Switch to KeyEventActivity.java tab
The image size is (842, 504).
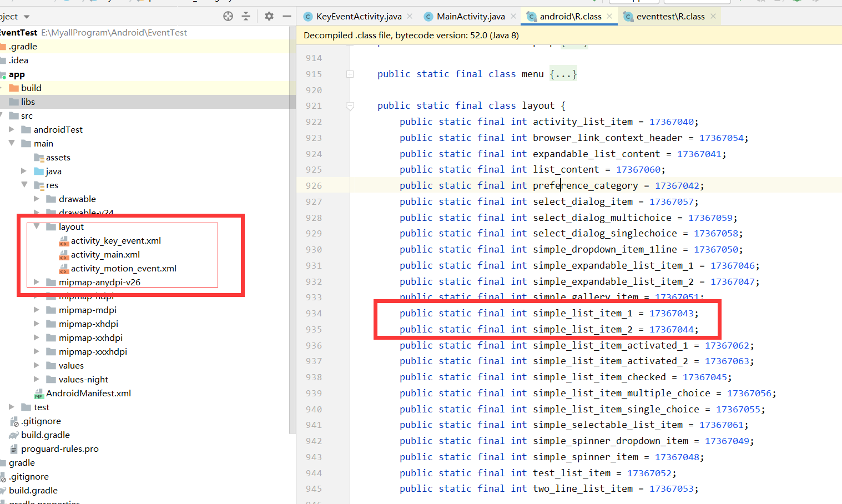pyautogui.click(x=359, y=16)
